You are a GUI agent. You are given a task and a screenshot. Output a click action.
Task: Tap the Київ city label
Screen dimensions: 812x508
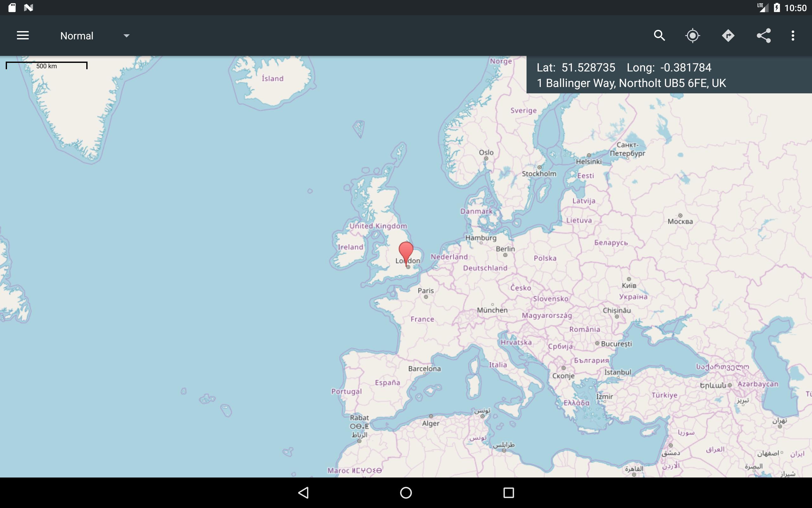tap(629, 285)
